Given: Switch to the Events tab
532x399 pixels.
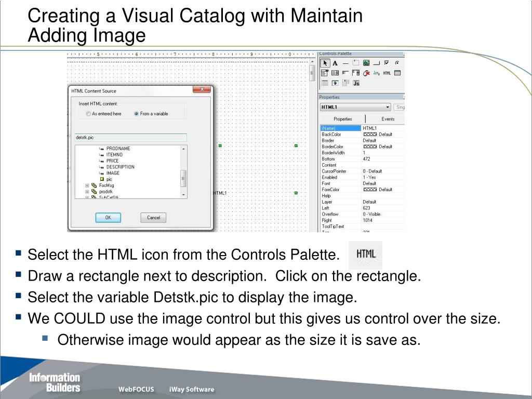Looking at the screenshot, I should (388, 119).
